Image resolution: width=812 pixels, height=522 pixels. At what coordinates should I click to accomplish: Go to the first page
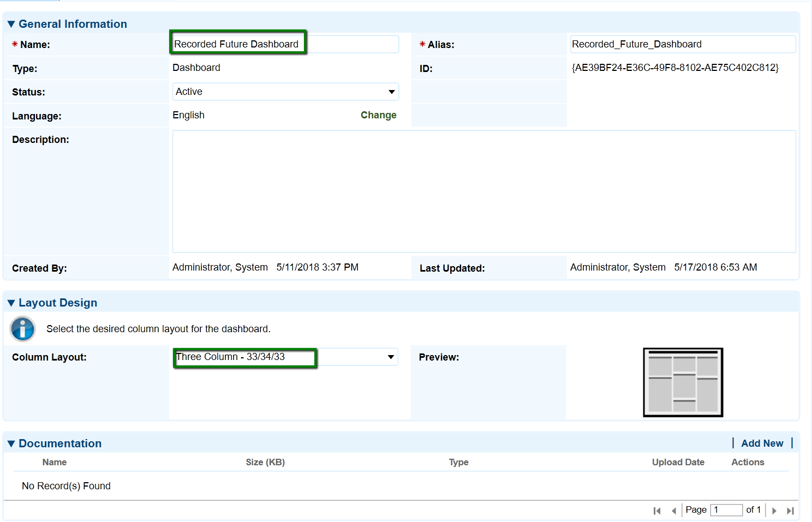[657, 511]
